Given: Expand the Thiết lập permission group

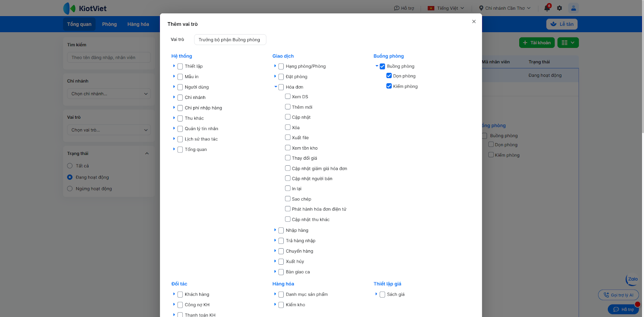Looking at the screenshot, I should click(174, 66).
